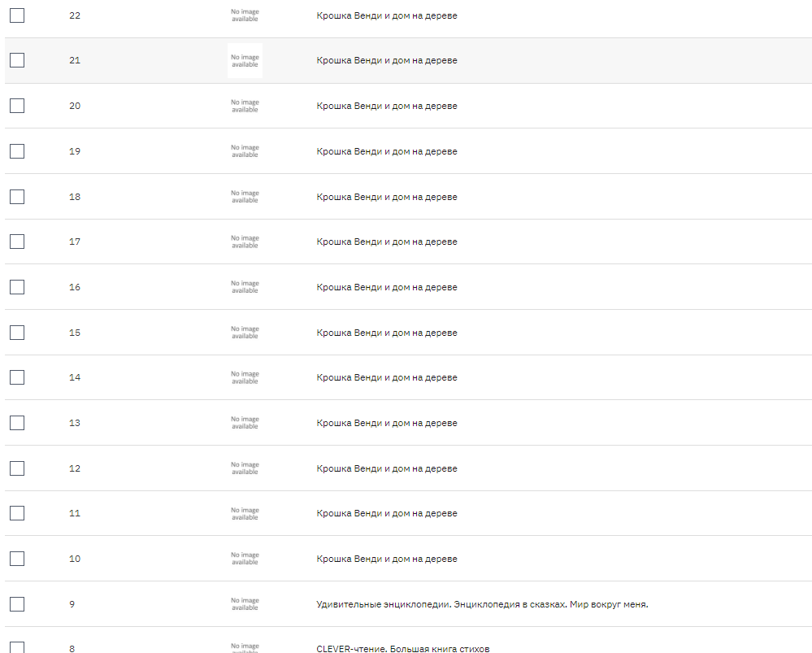812x653 pixels.
Task: Open CLEVER-чтение Большая книга стихов title
Action: [403, 648]
